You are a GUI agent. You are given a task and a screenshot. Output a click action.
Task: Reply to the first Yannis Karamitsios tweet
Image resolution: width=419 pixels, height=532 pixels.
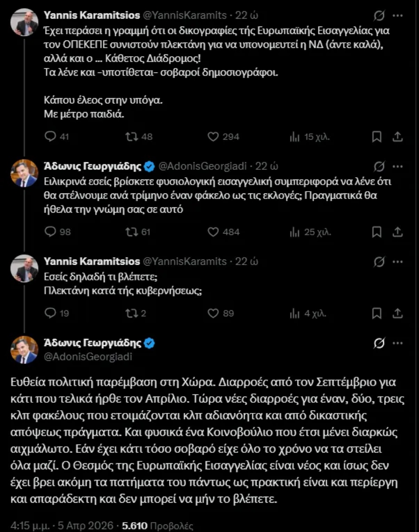coord(50,137)
